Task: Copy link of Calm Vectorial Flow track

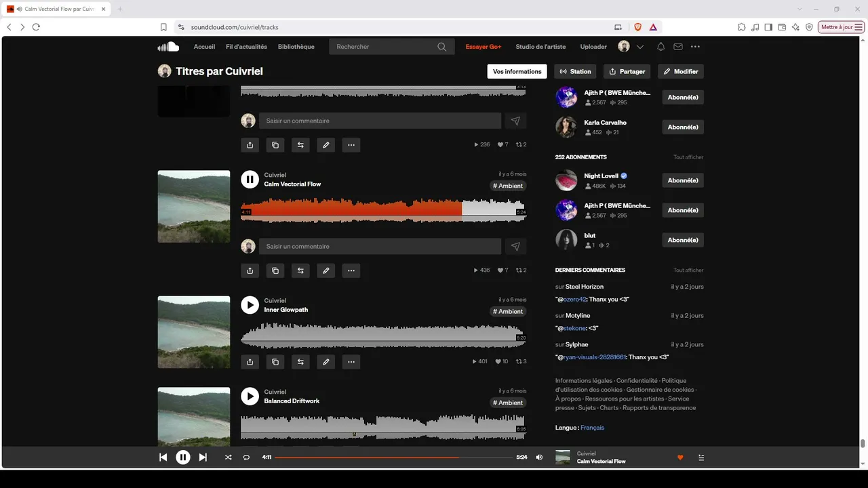Action: pos(275,270)
